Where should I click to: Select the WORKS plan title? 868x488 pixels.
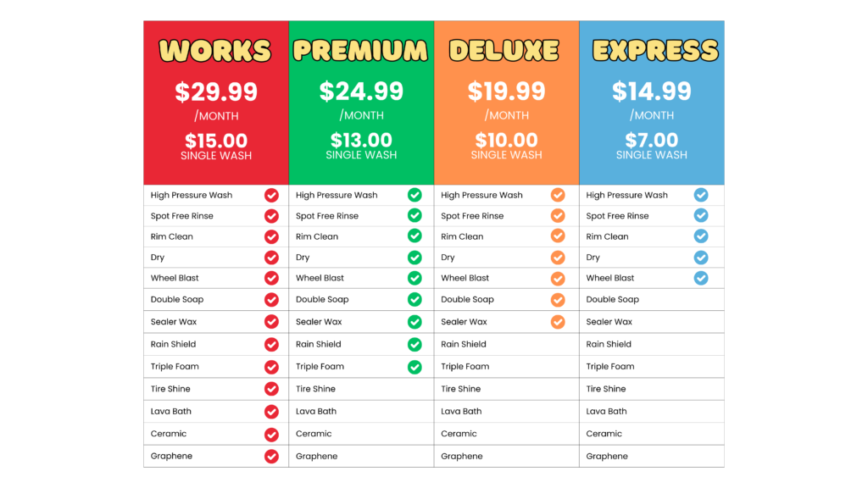pyautogui.click(x=215, y=51)
